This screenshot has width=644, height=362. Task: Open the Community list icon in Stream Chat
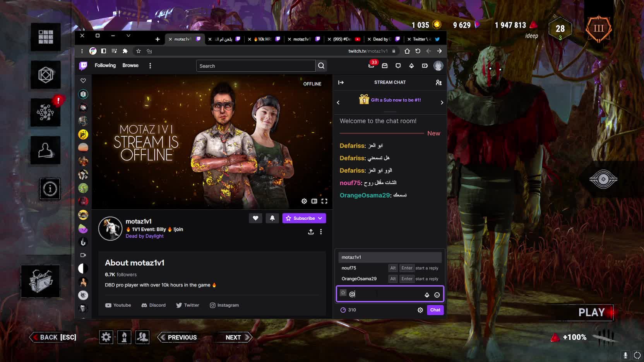[x=438, y=82]
